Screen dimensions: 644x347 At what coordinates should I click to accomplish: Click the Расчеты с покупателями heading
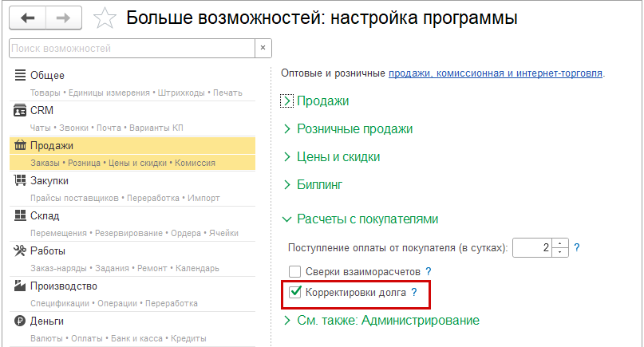coord(368,219)
